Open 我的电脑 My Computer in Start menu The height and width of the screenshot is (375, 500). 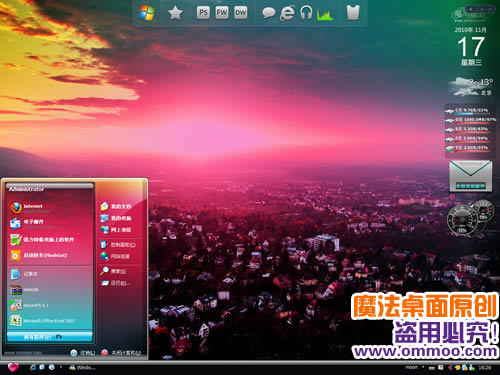[117, 218]
